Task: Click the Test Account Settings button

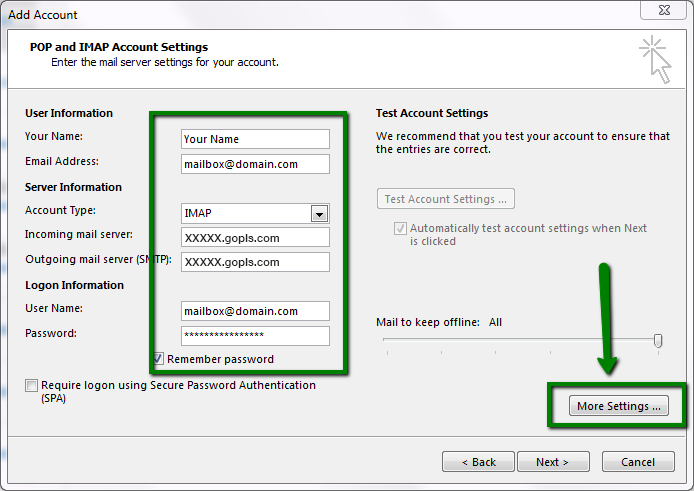Action: pos(445,199)
